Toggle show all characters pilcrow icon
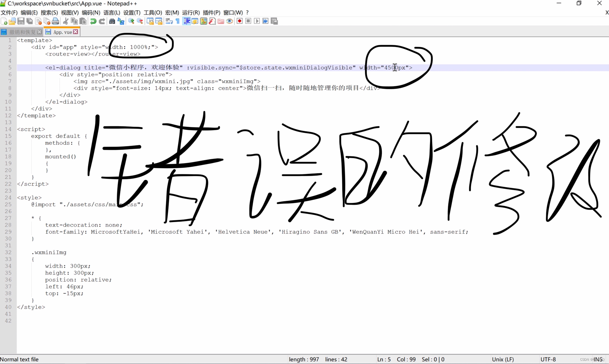Image resolution: width=609 pixels, height=364 pixels. 178,21
